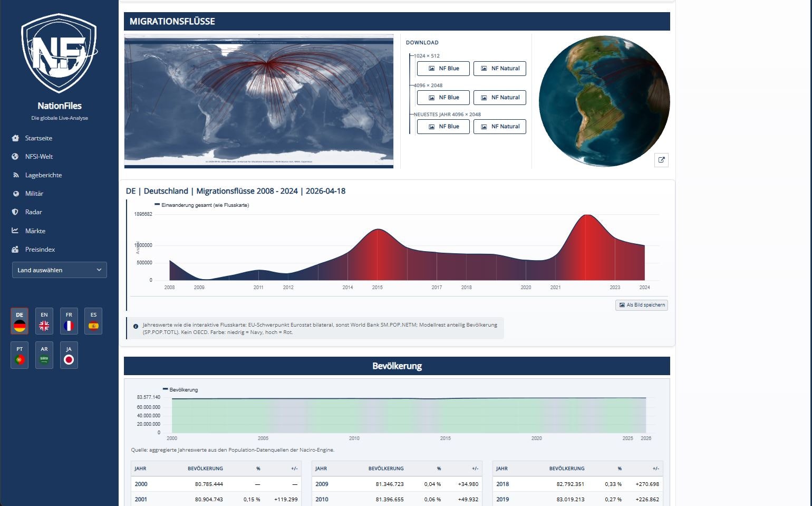Switch language to English (EN flag)

coord(44,321)
